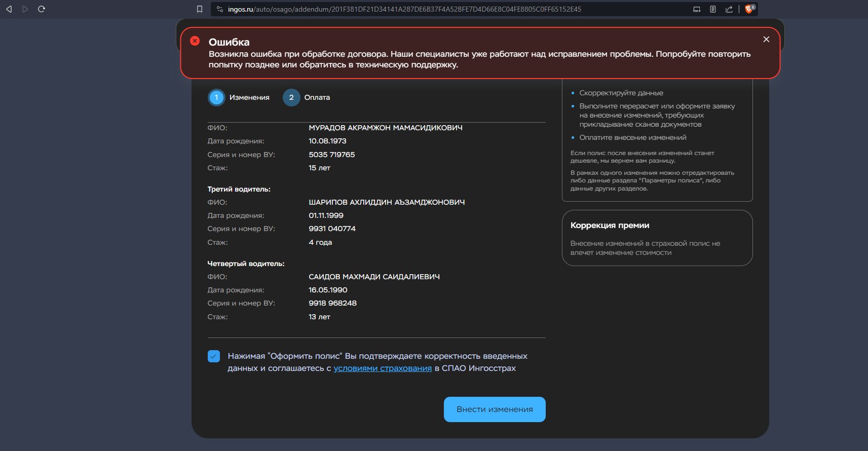Open the Brave Shields lion icon
The image size is (868, 451).
coord(749,9)
